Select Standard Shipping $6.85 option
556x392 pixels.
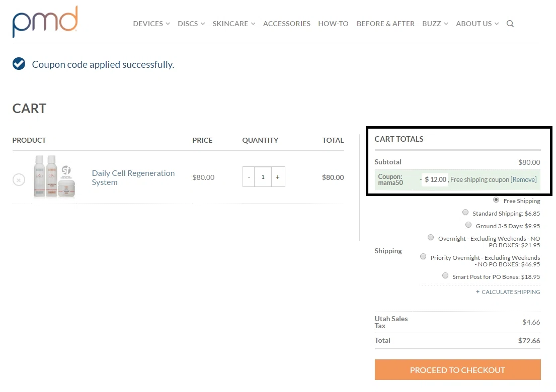465,213
